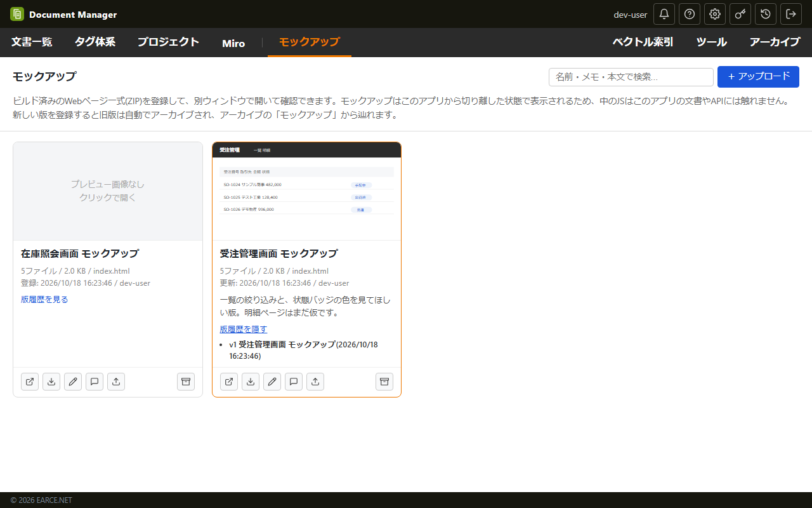This screenshot has width=812, height=508.
Task: Edit the 受注管理画面 mockup with pencil icon
Action: [272, 382]
